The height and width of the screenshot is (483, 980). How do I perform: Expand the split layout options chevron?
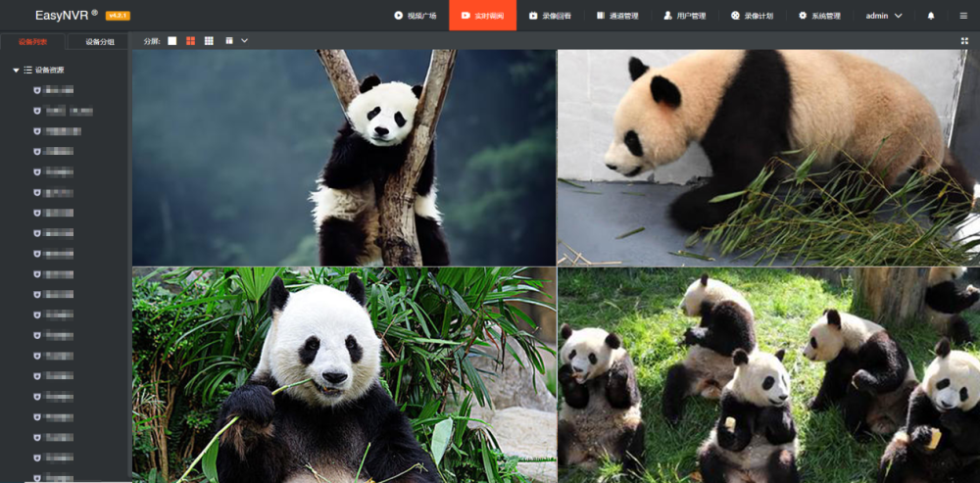pyautogui.click(x=244, y=40)
